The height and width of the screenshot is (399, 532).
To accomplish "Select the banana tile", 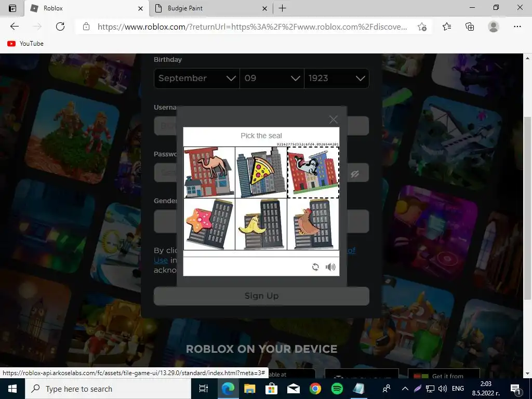I will [261, 224].
